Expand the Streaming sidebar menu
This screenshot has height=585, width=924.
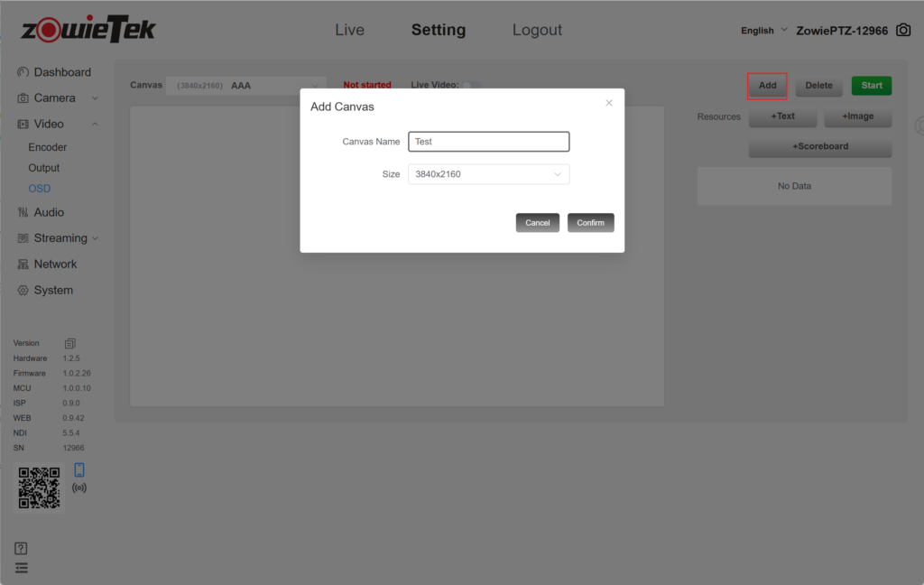60,238
